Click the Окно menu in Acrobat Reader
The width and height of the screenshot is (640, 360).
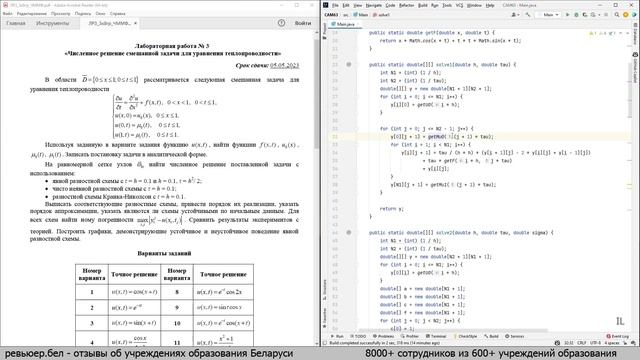(100, 13)
